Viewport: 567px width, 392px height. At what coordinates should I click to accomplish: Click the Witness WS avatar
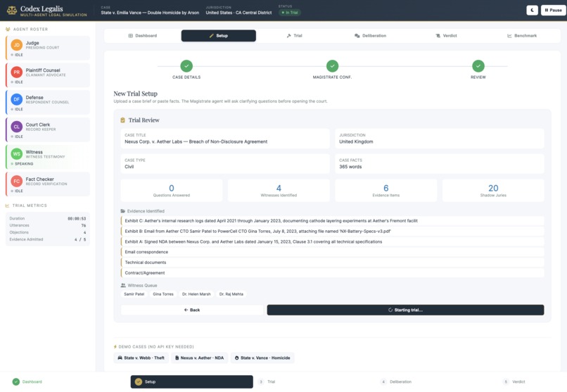pos(17,153)
